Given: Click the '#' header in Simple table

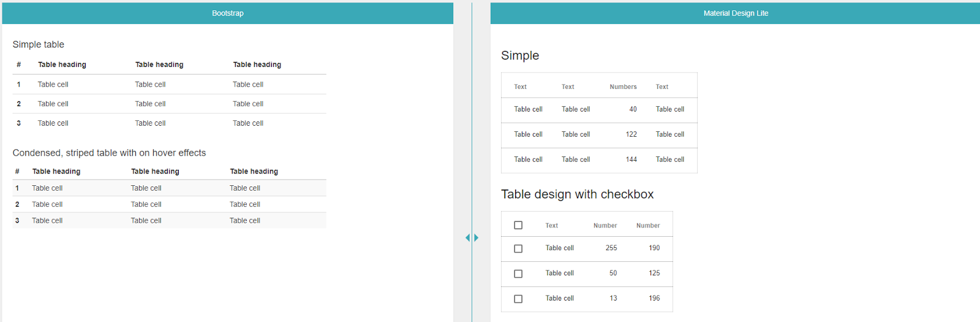Looking at the screenshot, I should tap(18, 65).
